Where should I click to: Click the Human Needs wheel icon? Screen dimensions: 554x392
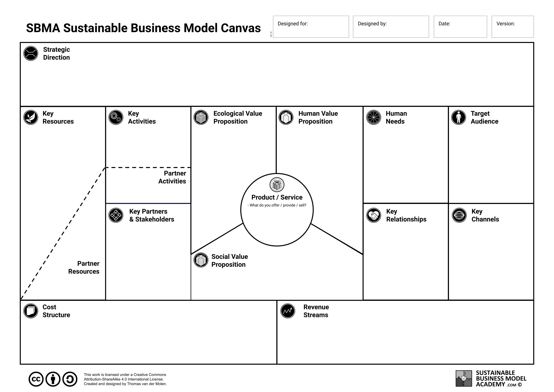[x=374, y=117]
